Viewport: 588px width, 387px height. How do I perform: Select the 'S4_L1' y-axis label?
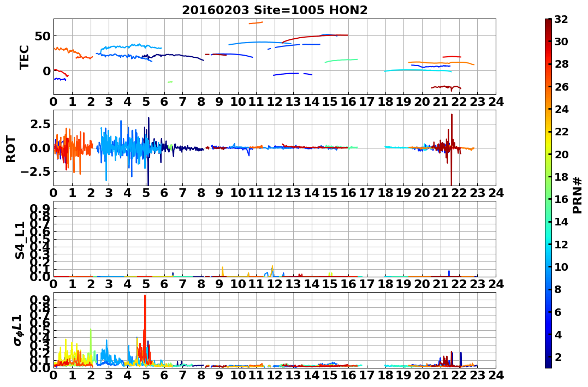coord(20,240)
